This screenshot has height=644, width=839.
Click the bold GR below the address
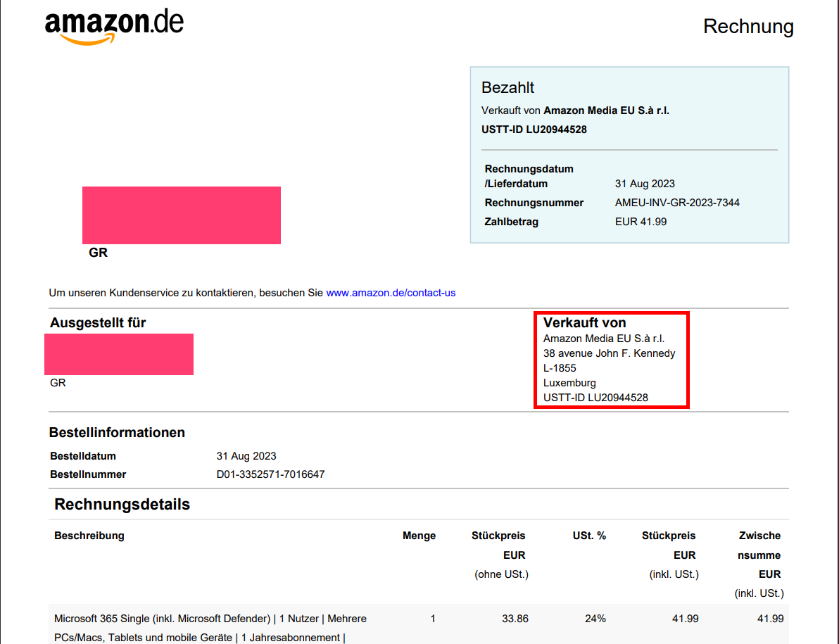98,253
